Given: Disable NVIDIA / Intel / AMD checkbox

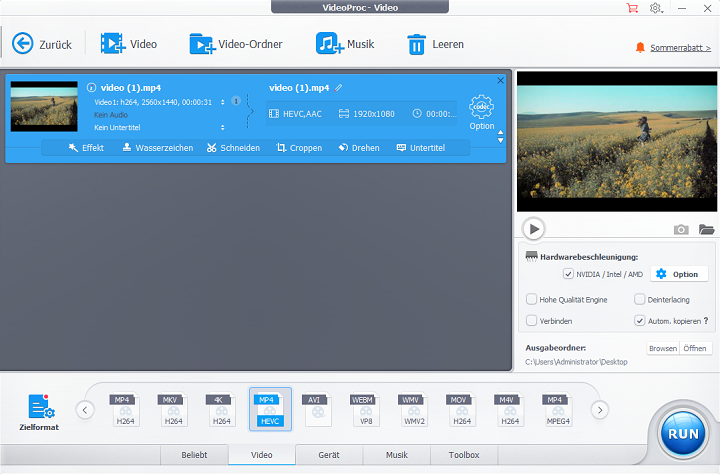Looking at the screenshot, I should (568, 274).
